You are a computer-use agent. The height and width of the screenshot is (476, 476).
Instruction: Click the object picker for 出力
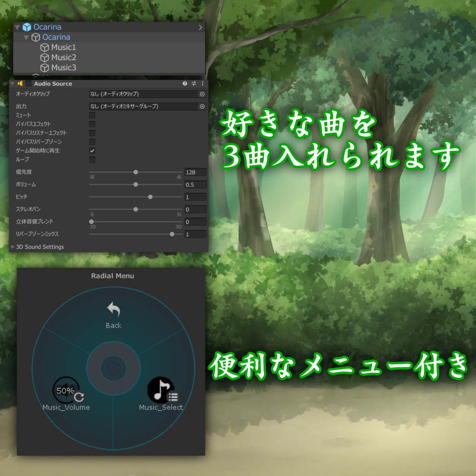202,106
